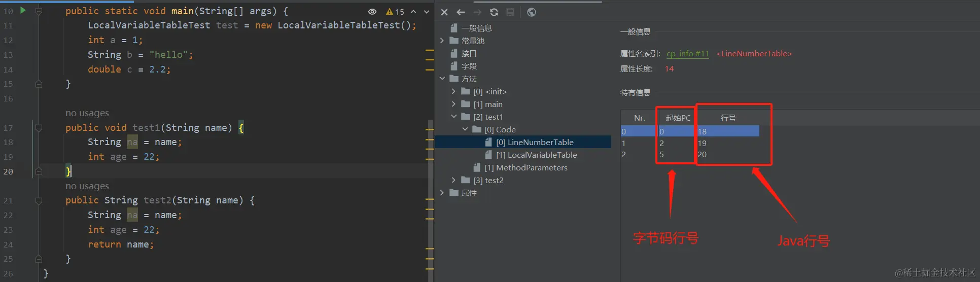
Task: Click 'no usages' hint above test2
Action: tap(87, 186)
